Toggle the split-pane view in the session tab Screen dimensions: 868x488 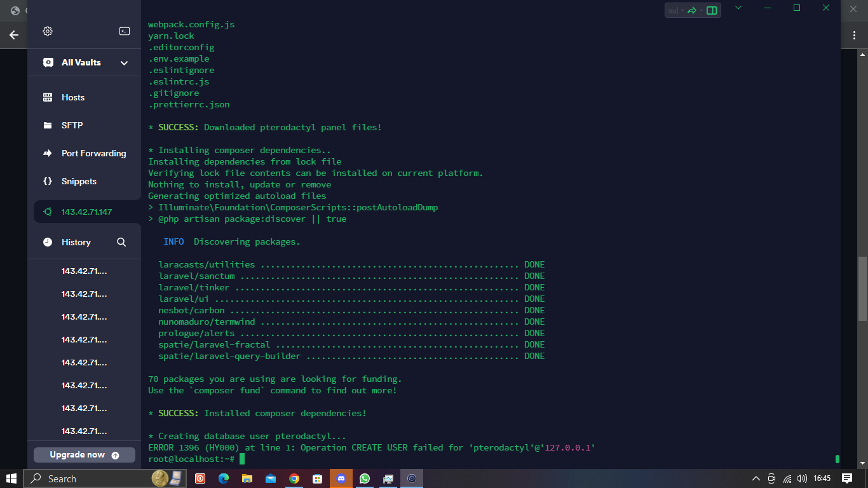pos(711,10)
